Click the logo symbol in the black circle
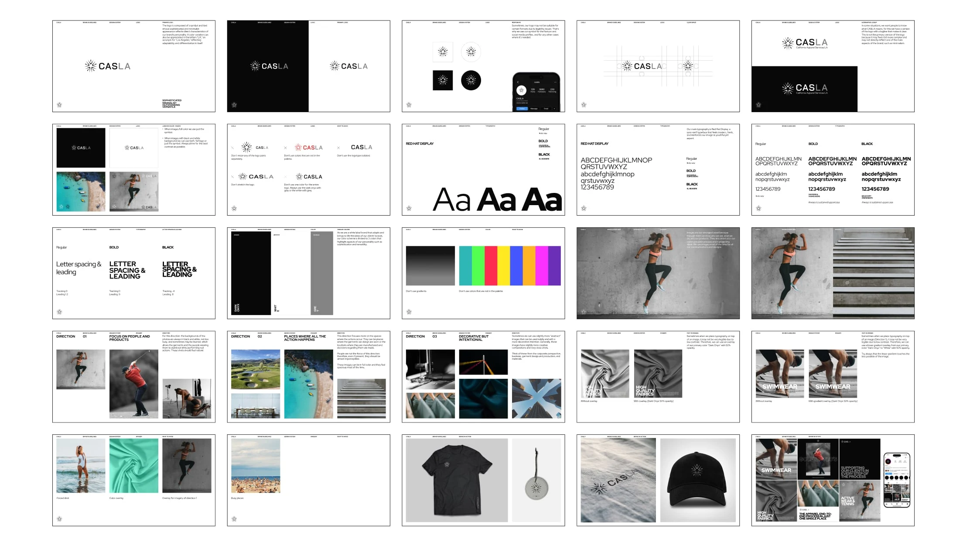Screen dimensions: 980x546 (x=471, y=80)
